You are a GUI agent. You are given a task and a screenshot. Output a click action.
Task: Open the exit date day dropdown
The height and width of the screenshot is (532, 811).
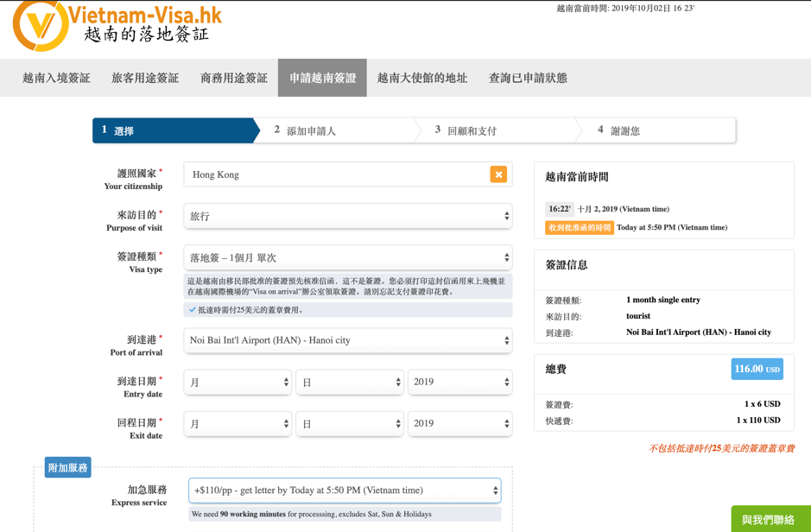click(x=349, y=423)
